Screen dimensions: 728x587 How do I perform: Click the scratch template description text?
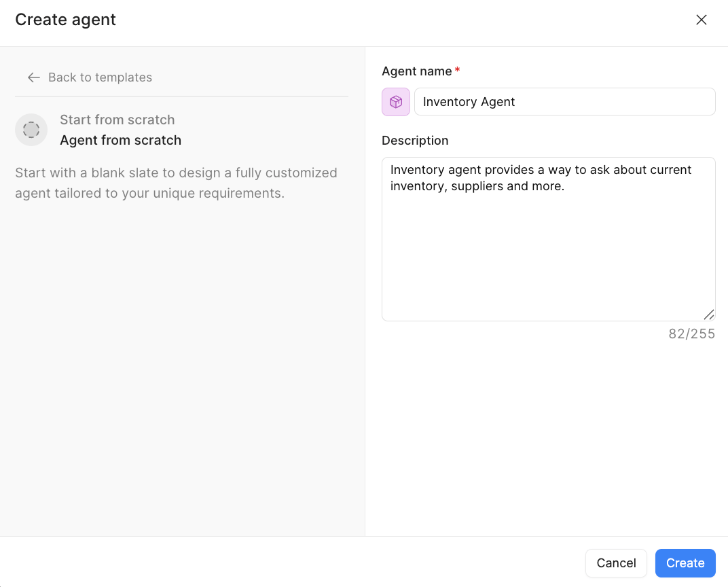pyautogui.click(x=176, y=183)
